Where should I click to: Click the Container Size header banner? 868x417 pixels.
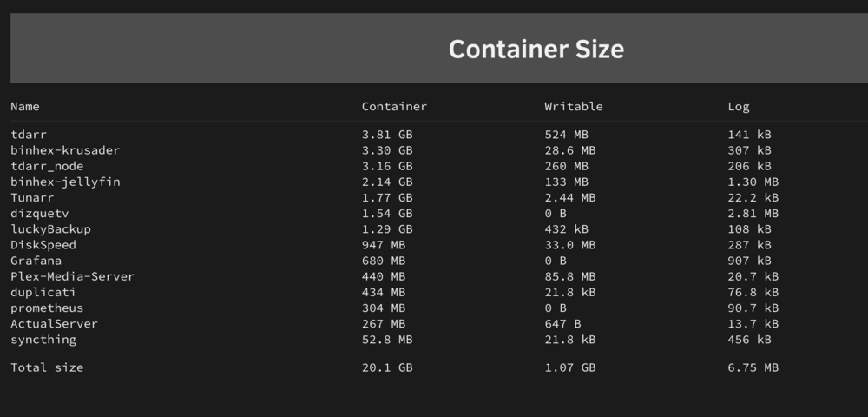pos(439,48)
